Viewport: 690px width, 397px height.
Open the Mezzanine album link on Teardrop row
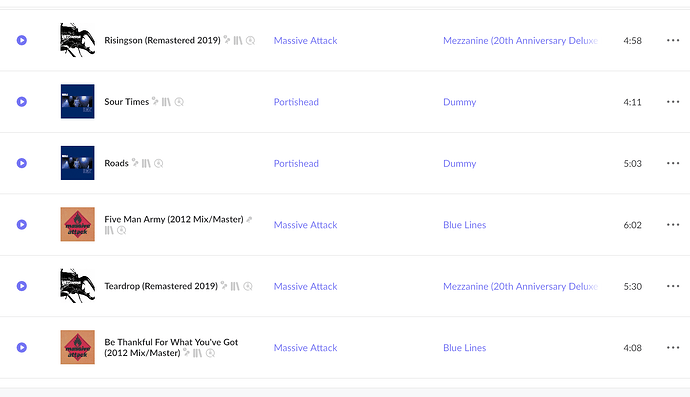[520, 286]
